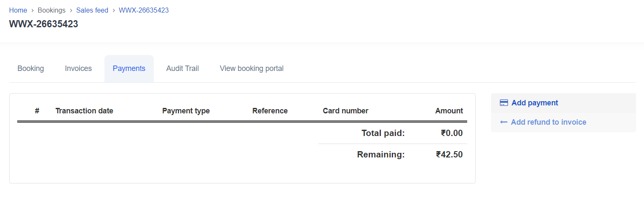Click the Transaction date column header
The width and height of the screenshot is (644, 199).
[x=84, y=111]
